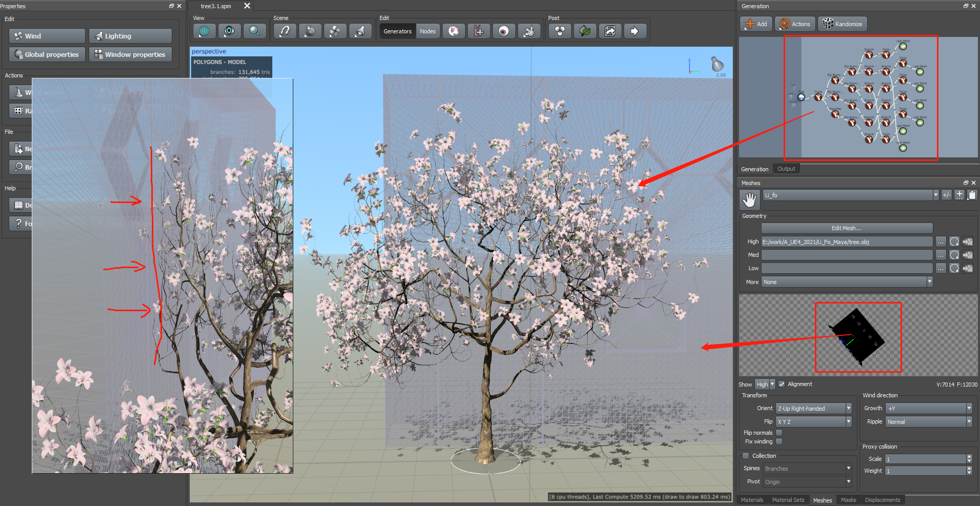Open the eye visibility options icon in View
The image size is (980, 506).
tap(229, 31)
